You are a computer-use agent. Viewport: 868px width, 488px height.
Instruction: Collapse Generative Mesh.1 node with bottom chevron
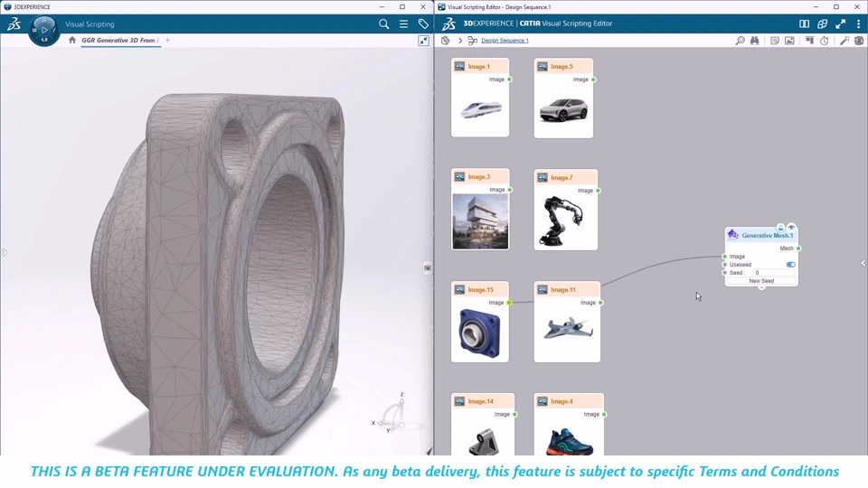pos(761,287)
